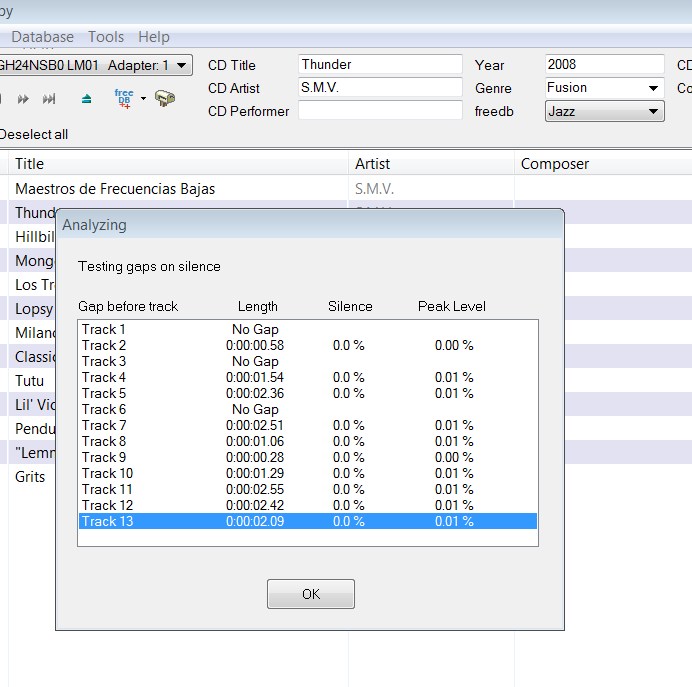
Task: Click the mailbox submit icon
Action: 165,98
